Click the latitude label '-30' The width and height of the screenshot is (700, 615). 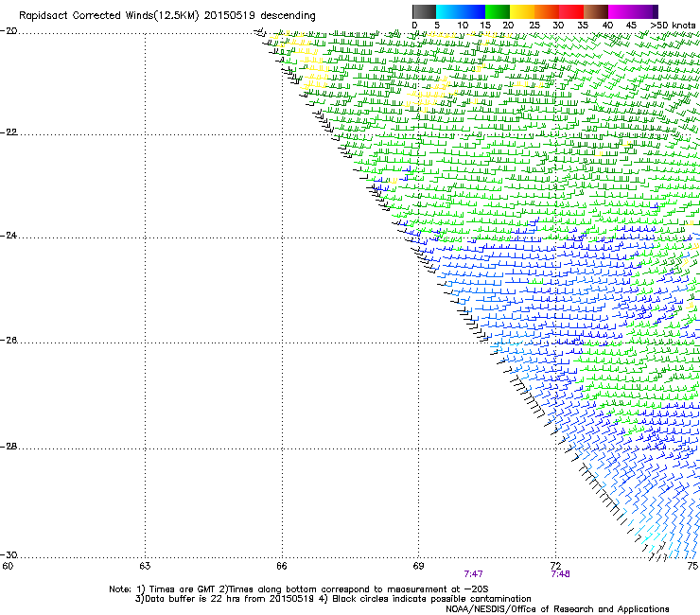(x=9, y=555)
